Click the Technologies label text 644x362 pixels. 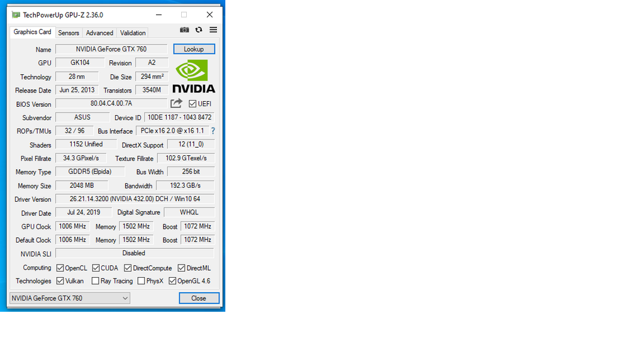34,281
